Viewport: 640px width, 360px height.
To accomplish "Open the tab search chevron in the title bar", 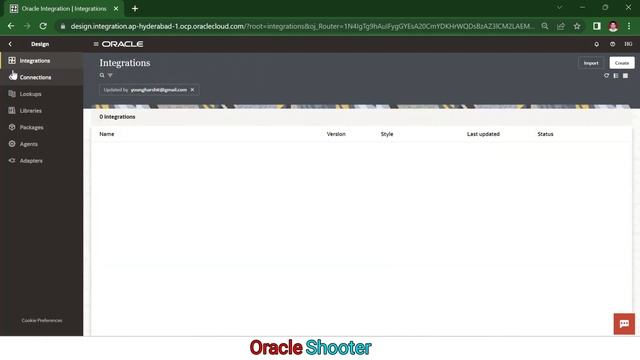I will coord(560,7).
